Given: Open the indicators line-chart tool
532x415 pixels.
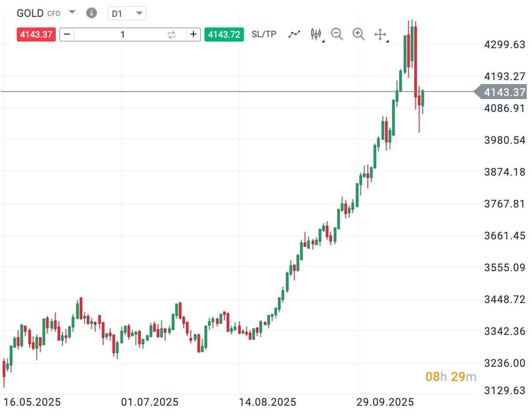Looking at the screenshot, I should pyautogui.click(x=294, y=34).
